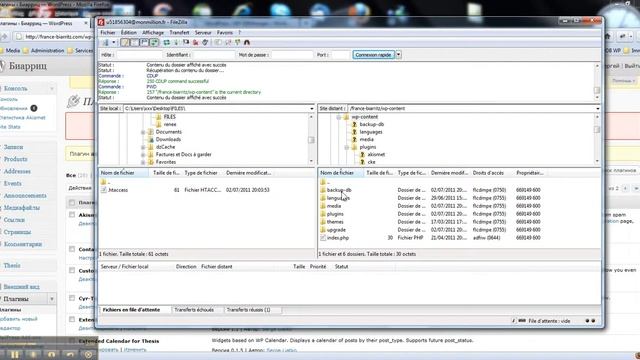Expand the Documents folder in local tree
This screenshot has width=640, height=360.
143,132
